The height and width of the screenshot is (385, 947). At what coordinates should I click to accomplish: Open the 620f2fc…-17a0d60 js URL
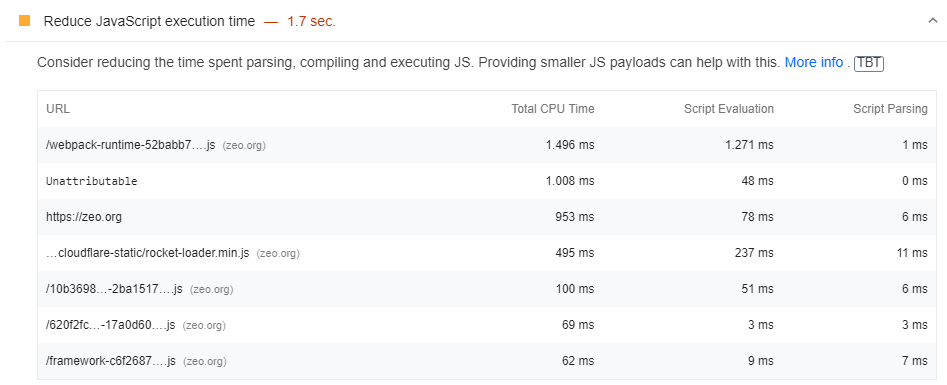pyautogui.click(x=111, y=326)
